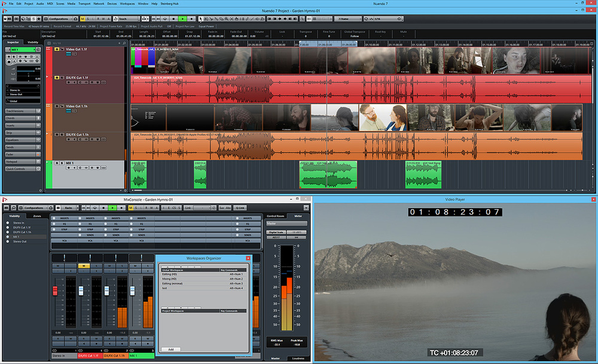The width and height of the screenshot is (598, 364).
Task: Click the Stop button in project toolbar
Action: (x=174, y=19)
